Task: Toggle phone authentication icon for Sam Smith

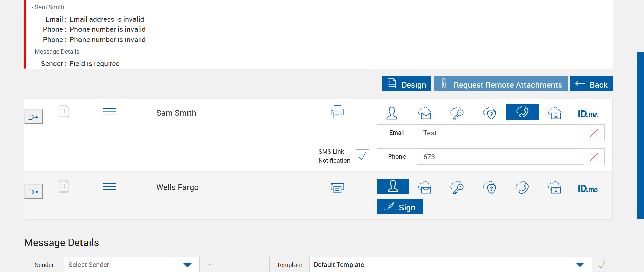Action: coord(522,112)
